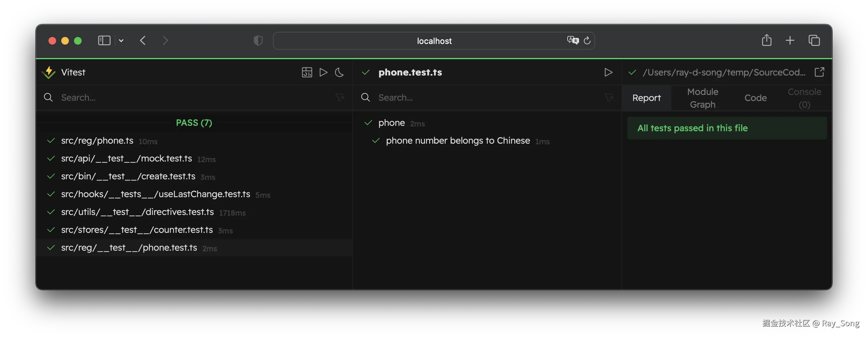The height and width of the screenshot is (337, 868).
Task: Open phone.test.ts in external editor
Action: click(820, 72)
